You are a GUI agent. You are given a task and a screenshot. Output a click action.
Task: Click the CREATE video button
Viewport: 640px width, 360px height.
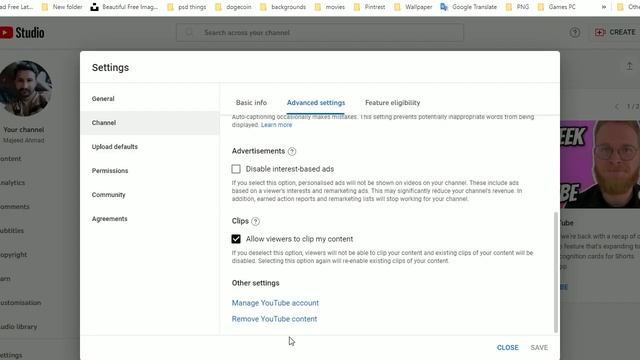[x=615, y=32]
